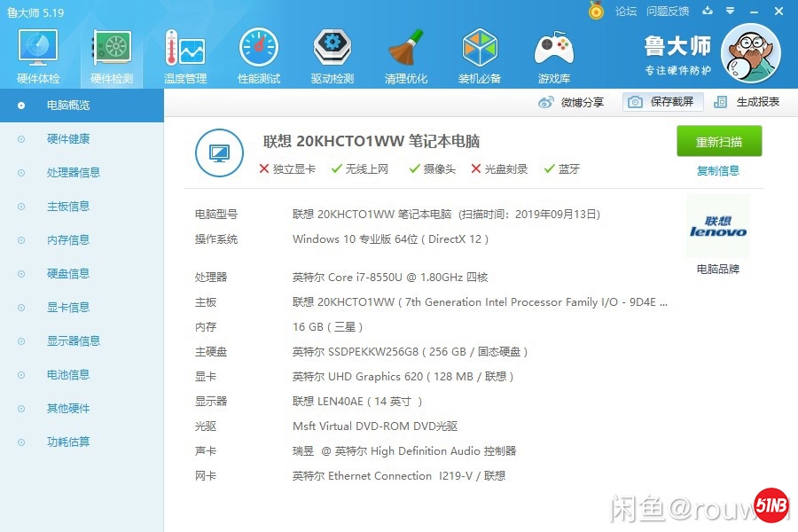The height and width of the screenshot is (532, 798).
Task: Click the gold medal achievement icon
Action: point(594,12)
